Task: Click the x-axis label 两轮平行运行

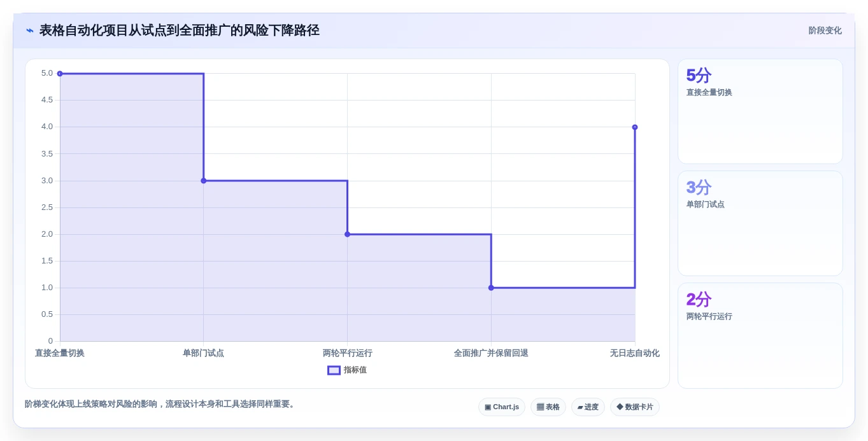Action: click(x=347, y=353)
